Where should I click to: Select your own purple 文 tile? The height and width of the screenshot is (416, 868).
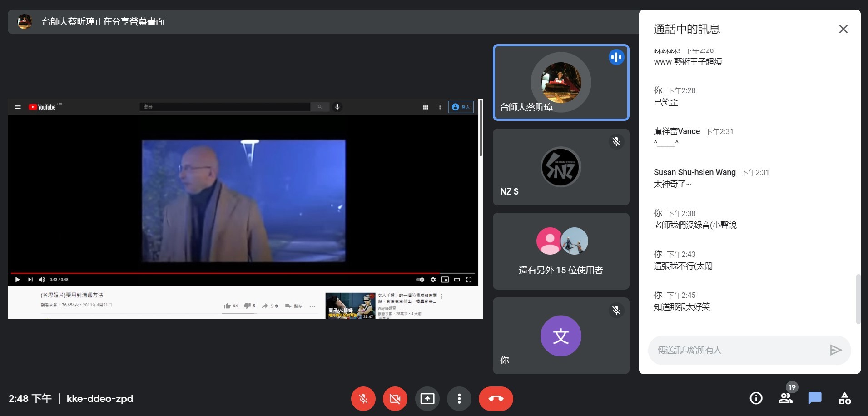(561, 336)
